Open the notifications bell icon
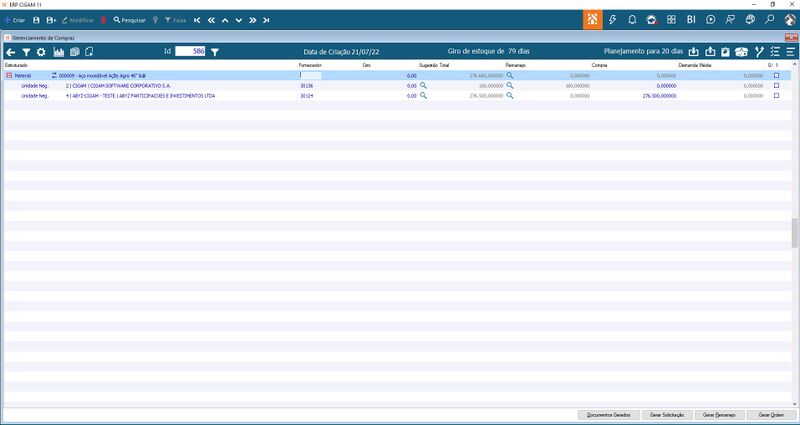The image size is (800, 425). (632, 19)
